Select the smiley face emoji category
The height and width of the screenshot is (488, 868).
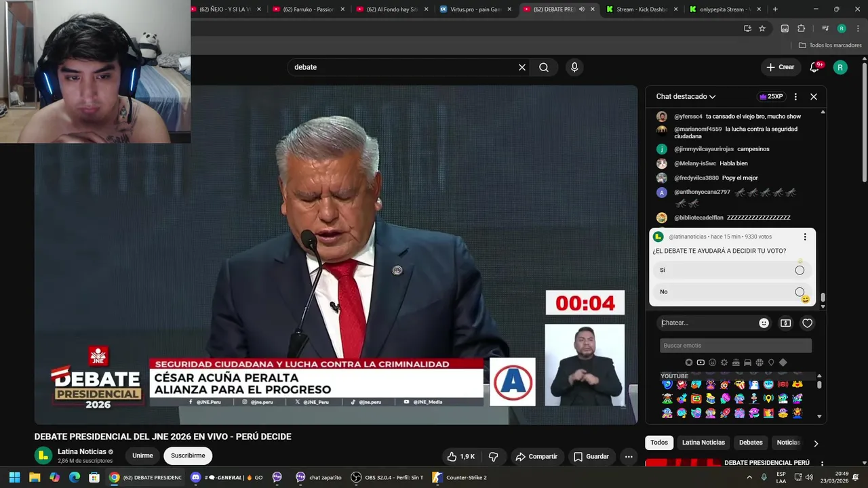pyautogui.click(x=712, y=363)
